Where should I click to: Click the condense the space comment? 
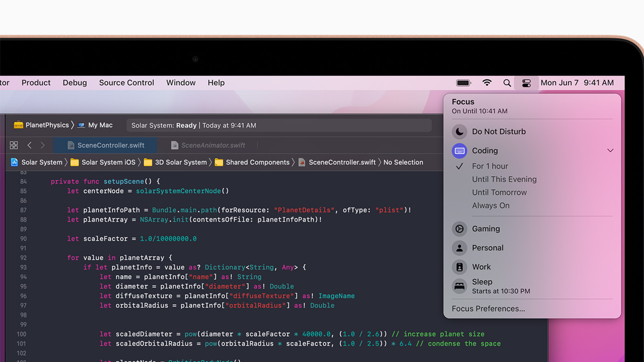pyautogui.click(x=458, y=344)
